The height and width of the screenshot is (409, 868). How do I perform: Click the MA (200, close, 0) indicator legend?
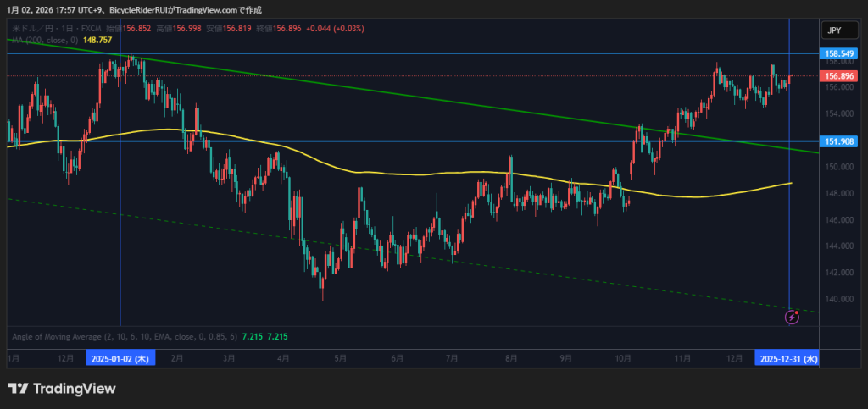46,40
